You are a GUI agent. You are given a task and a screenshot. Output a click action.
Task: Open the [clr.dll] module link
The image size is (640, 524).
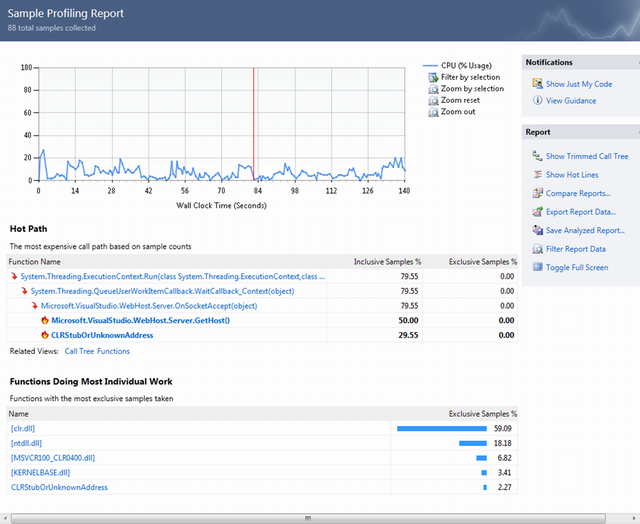coord(23,429)
